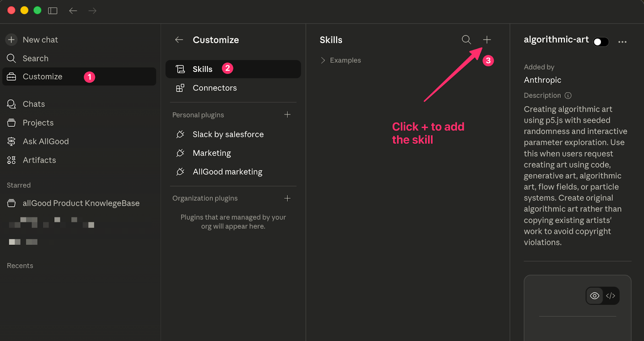Open allGood Product KnowlegeBase starred project
The height and width of the screenshot is (341, 644).
(x=81, y=203)
